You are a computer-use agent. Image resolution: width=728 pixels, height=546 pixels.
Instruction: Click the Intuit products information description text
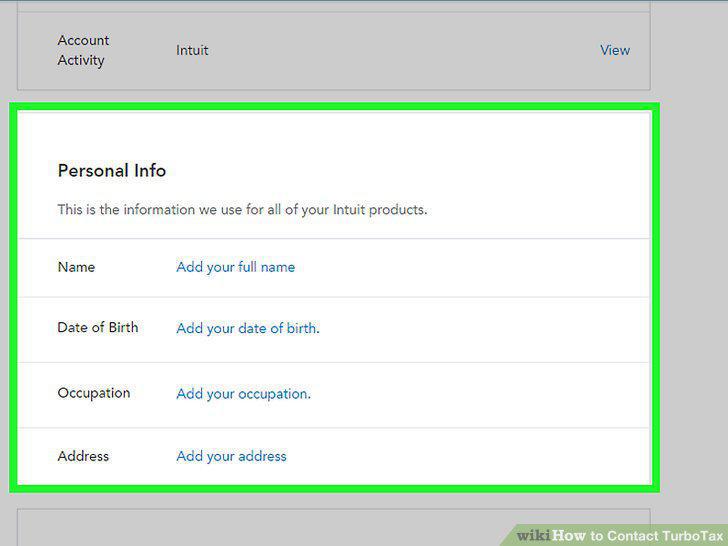pos(242,210)
